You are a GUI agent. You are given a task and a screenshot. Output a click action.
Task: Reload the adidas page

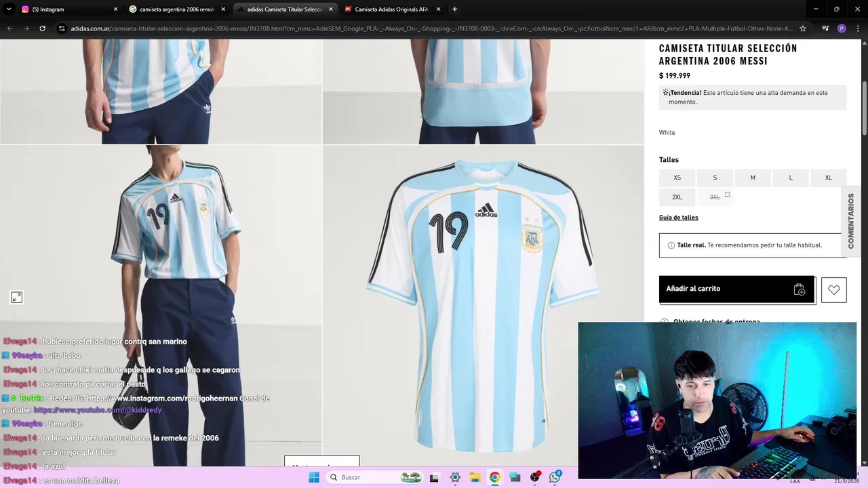(42, 28)
